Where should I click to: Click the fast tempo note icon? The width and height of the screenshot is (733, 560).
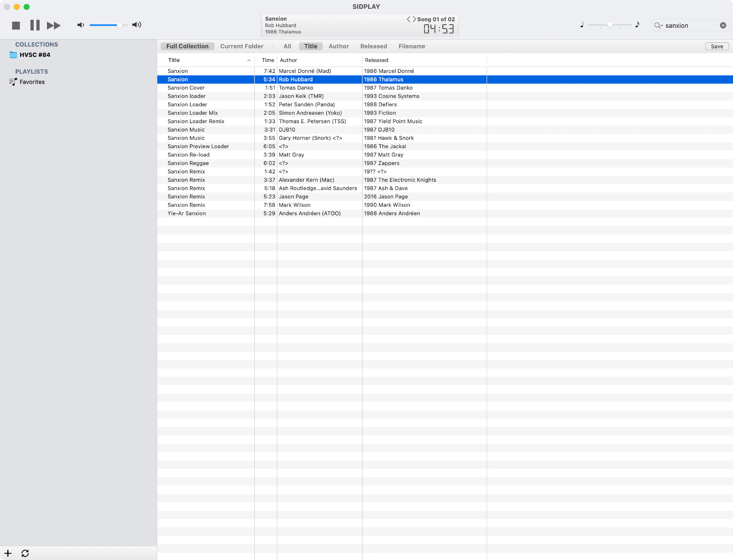pos(637,25)
